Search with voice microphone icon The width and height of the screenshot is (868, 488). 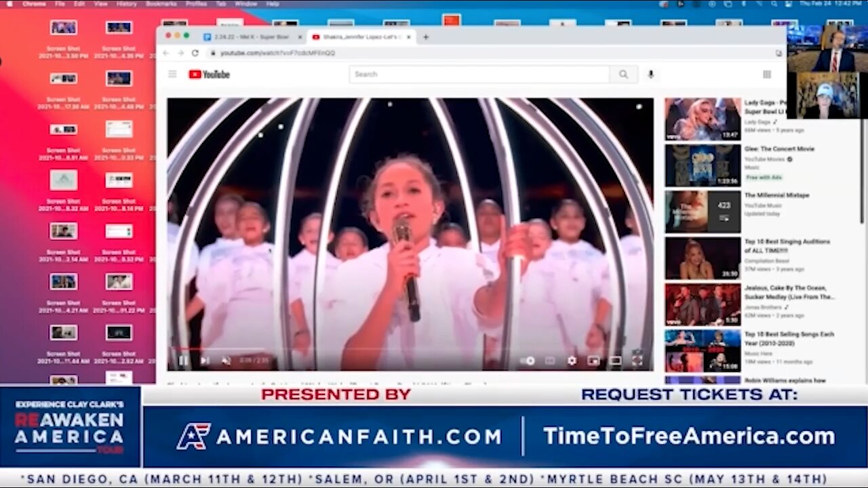click(x=651, y=74)
